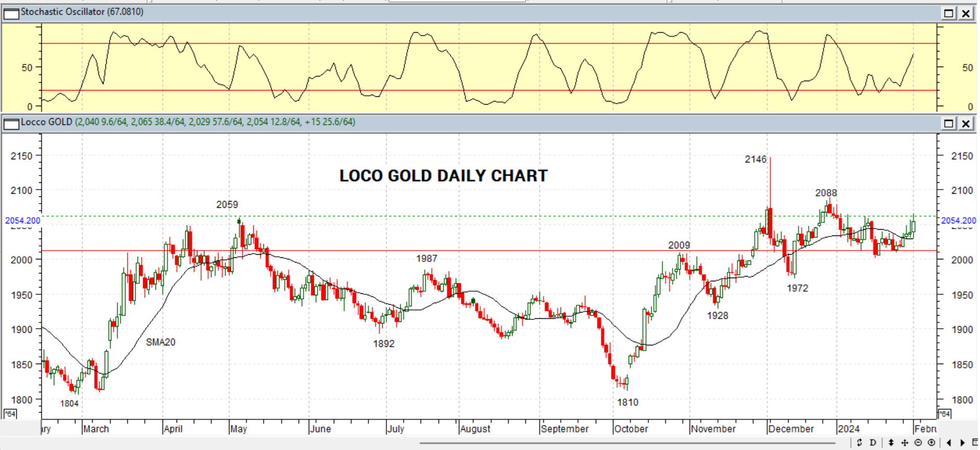Click the 1804 low price annotation
The width and height of the screenshot is (980, 450).
69,404
